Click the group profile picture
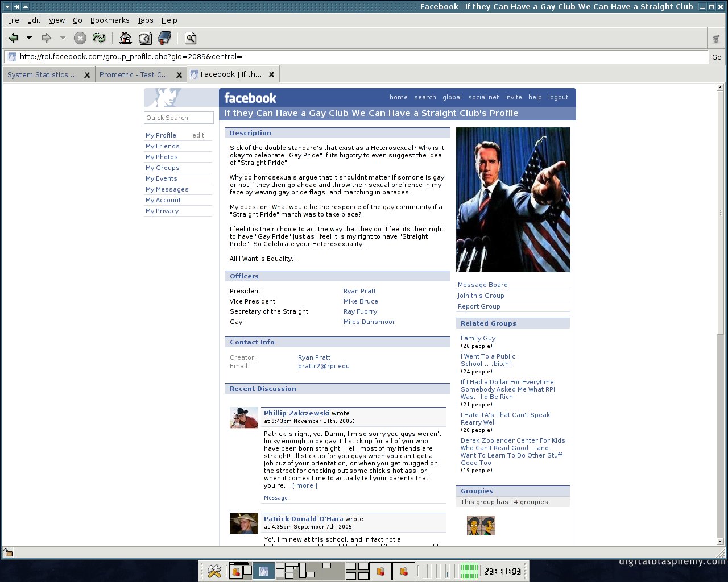Screen dimensions: 728x582 [x=513, y=199]
